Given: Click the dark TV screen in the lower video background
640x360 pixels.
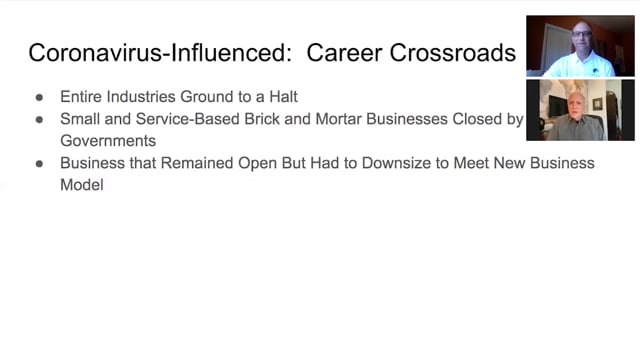Looking at the screenshot, I should point(557,107).
